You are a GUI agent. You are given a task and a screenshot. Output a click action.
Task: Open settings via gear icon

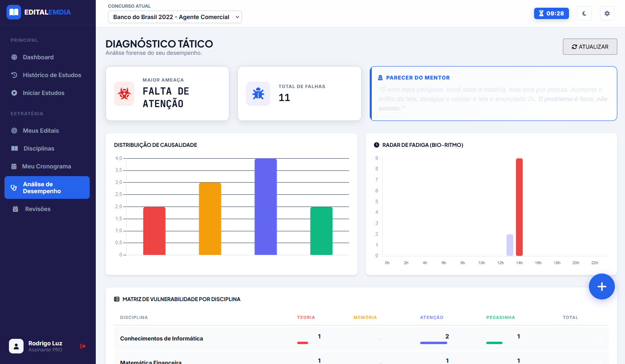click(x=607, y=13)
